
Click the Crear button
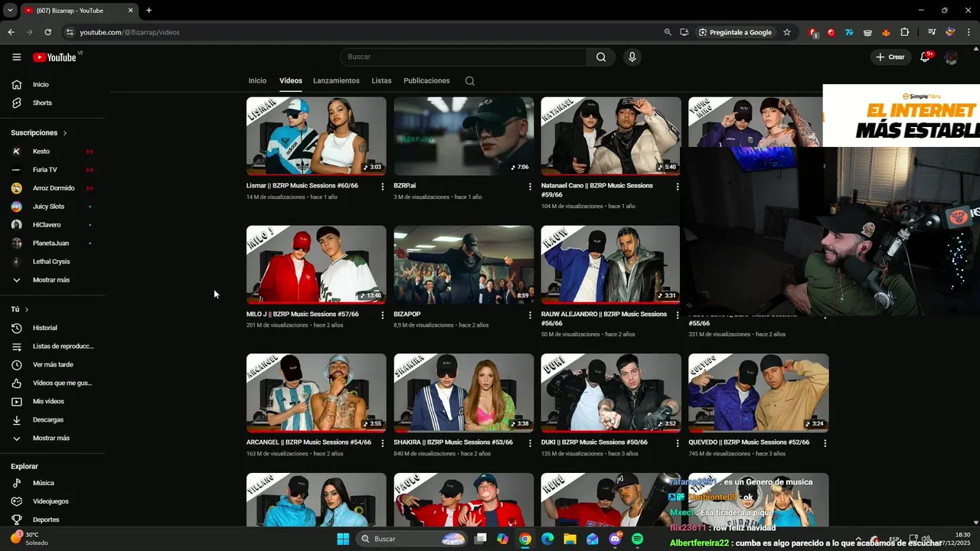[890, 57]
